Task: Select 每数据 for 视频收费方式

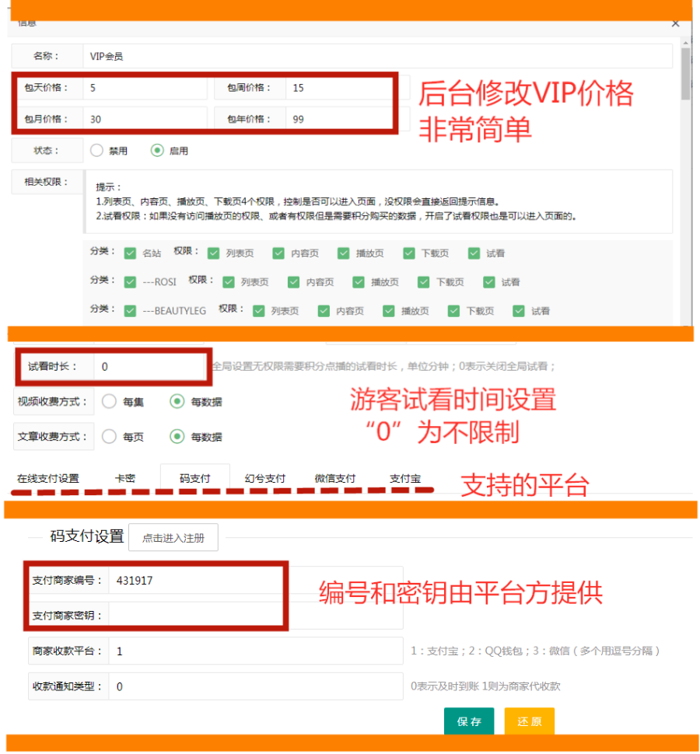Action: point(177,402)
